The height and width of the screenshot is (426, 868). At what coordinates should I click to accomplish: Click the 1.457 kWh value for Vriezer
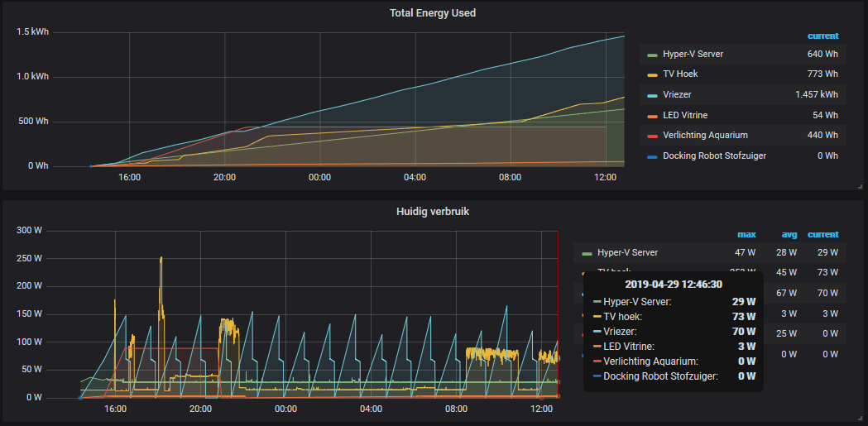click(817, 94)
